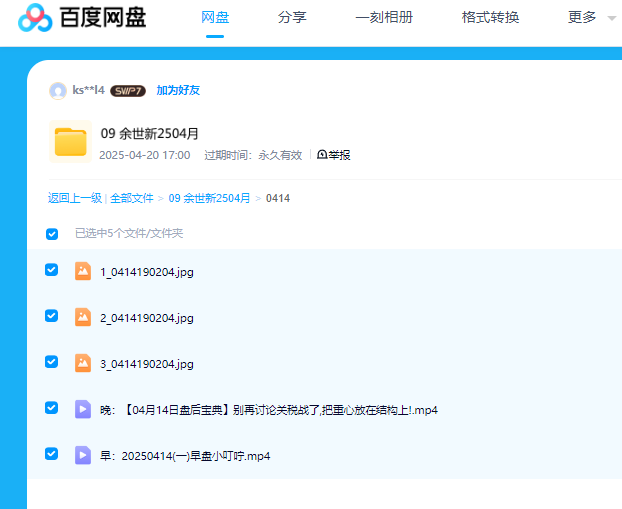Click 返回上一级 breadcrumb link
This screenshot has width=622, height=509.
point(75,198)
